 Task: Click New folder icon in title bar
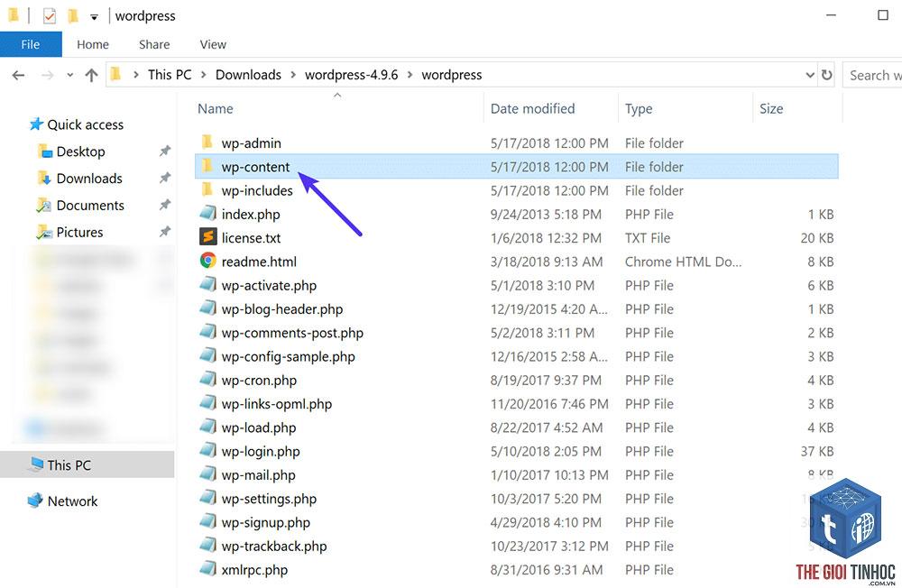coord(72,16)
